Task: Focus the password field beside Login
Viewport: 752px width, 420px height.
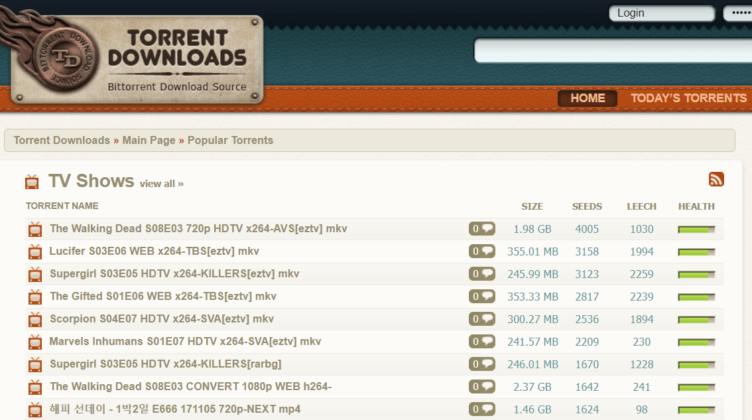Action: 738,13
